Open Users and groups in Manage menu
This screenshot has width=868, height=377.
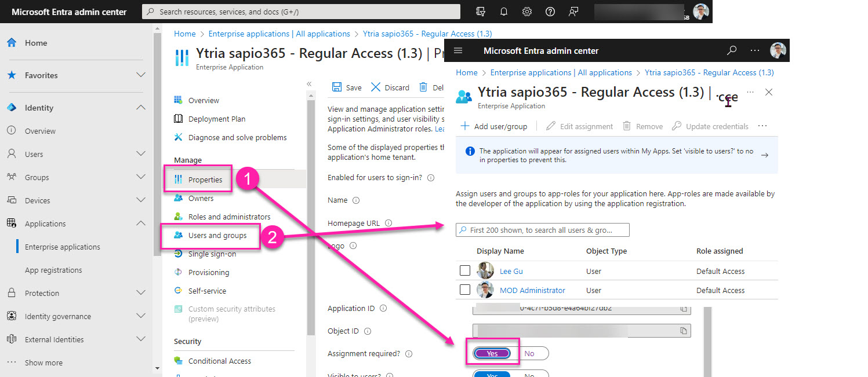[217, 235]
